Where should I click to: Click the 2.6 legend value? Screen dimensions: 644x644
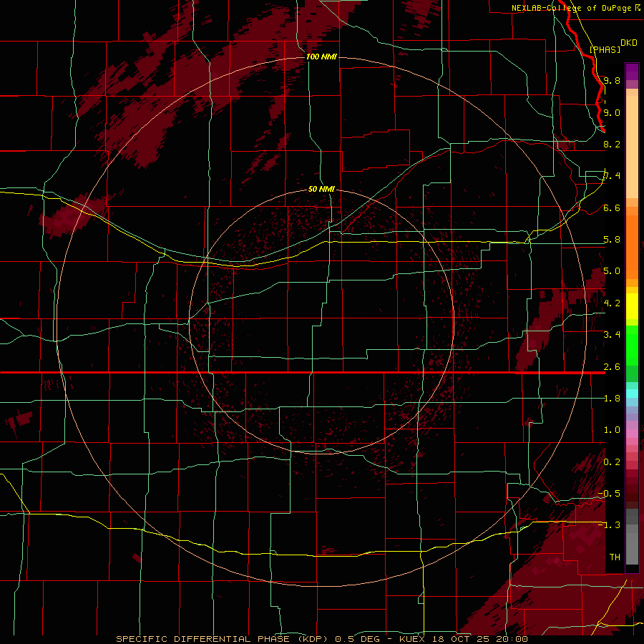612,366
